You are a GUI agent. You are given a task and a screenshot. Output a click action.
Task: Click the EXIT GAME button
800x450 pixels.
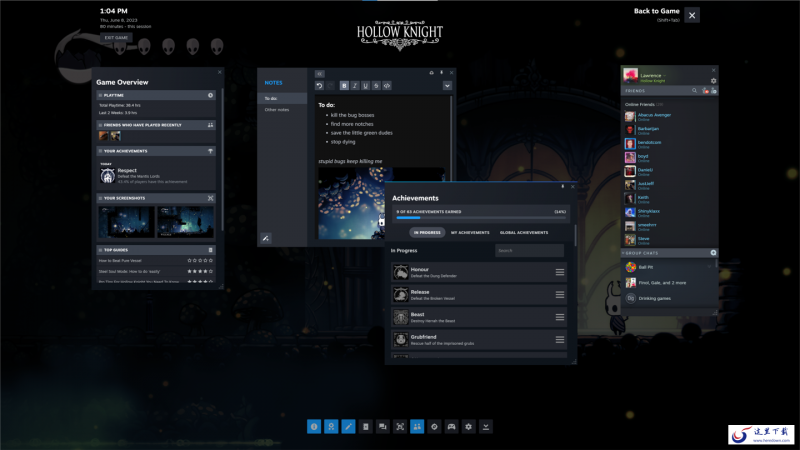[116, 38]
